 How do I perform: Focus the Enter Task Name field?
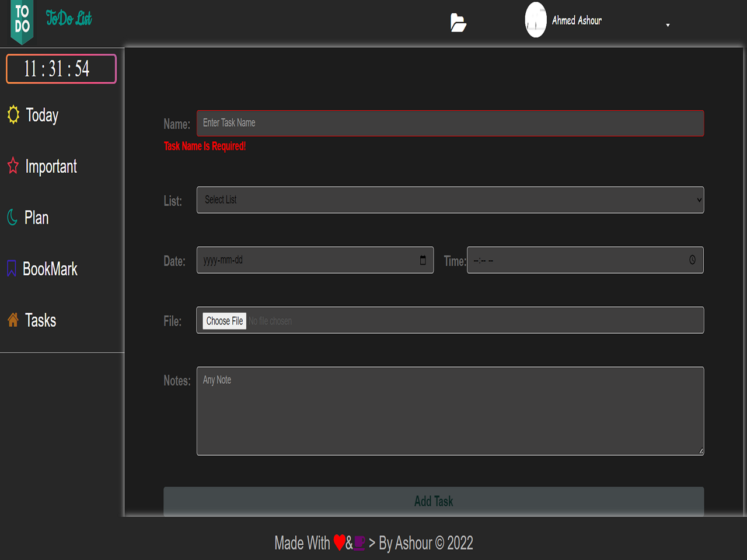450,123
